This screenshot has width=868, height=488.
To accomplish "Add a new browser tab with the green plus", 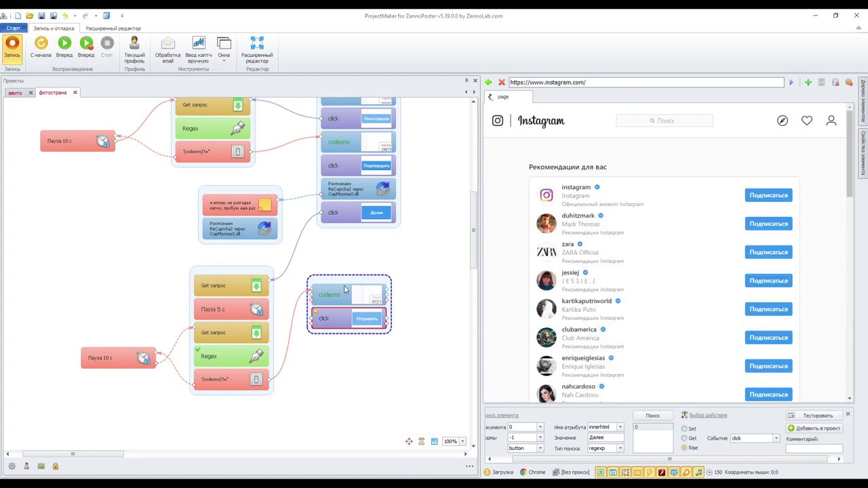I will (808, 83).
